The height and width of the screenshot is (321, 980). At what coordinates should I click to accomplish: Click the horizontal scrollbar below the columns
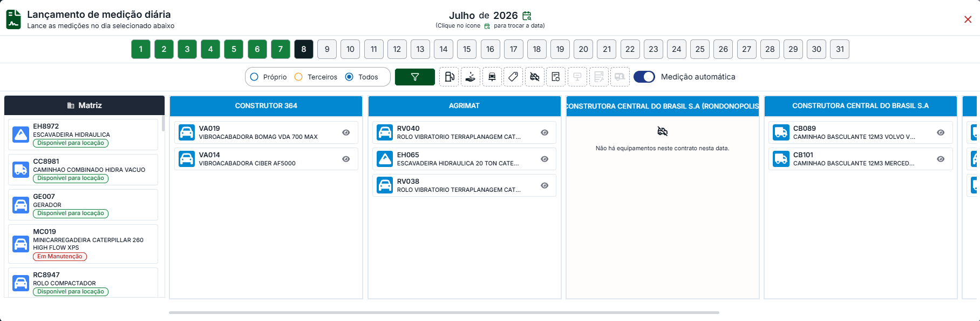click(x=444, y=312)
